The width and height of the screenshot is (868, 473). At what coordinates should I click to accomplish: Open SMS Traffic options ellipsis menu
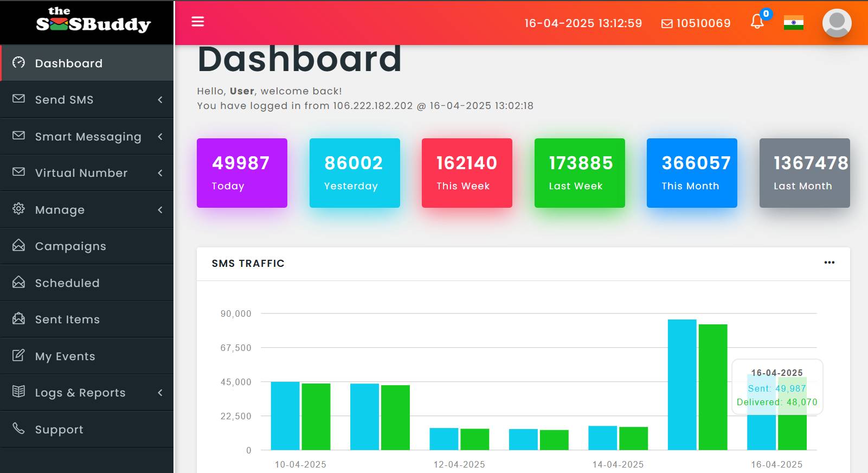click(829, 263)
